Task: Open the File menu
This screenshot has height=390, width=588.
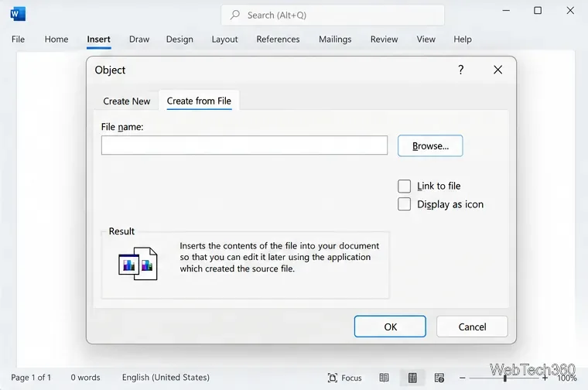Action: pos(18,39)
